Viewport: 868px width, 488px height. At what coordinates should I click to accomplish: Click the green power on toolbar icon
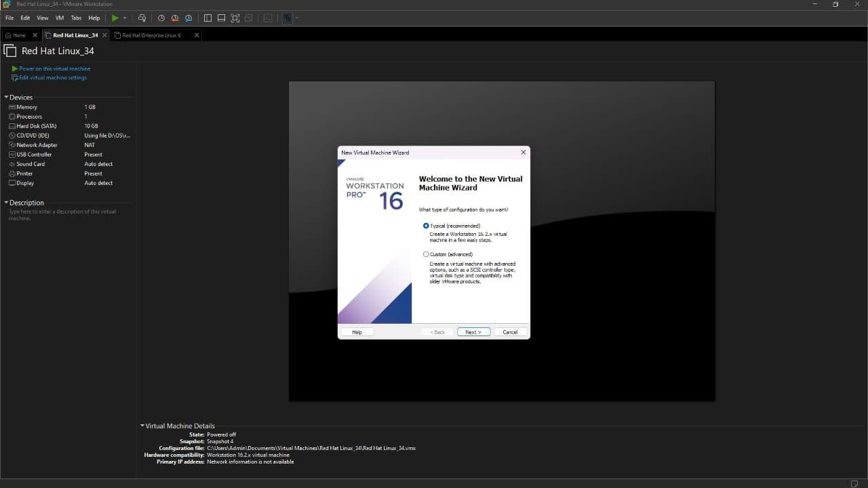point(115,18)
